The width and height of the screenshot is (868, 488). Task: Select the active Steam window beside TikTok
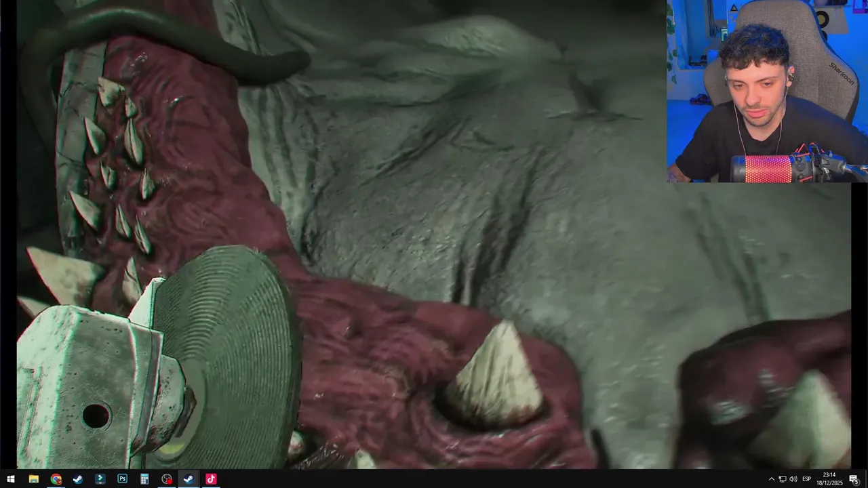(x=189, y=479)
